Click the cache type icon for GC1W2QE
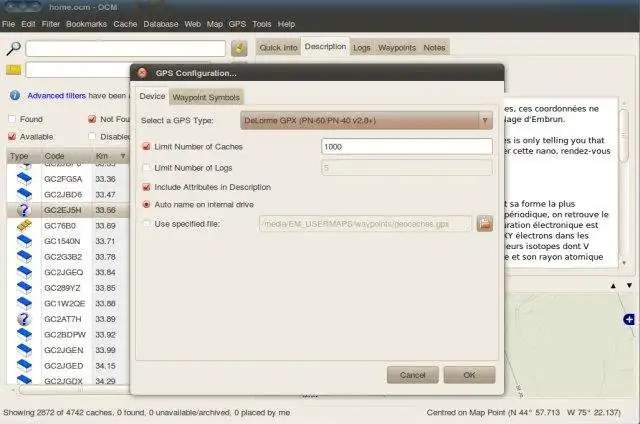Image resolution: width=640 pixels, height=424 pixels. (x=24, y=303)
